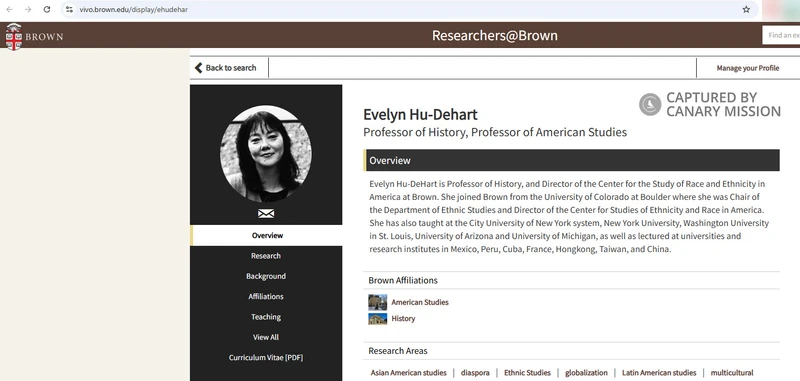800x381 pixels.
Task: Click the Ethnic Studies research area
Action: (528, 373)
